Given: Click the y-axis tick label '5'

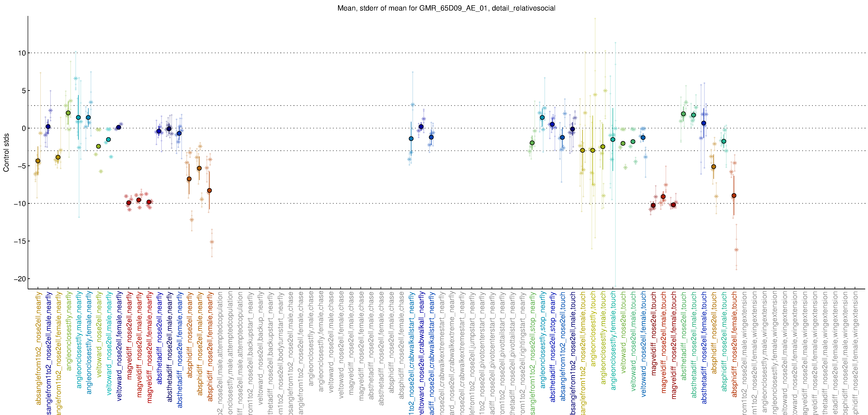Looking at the screenshot, I should click(x=24, y=91).
